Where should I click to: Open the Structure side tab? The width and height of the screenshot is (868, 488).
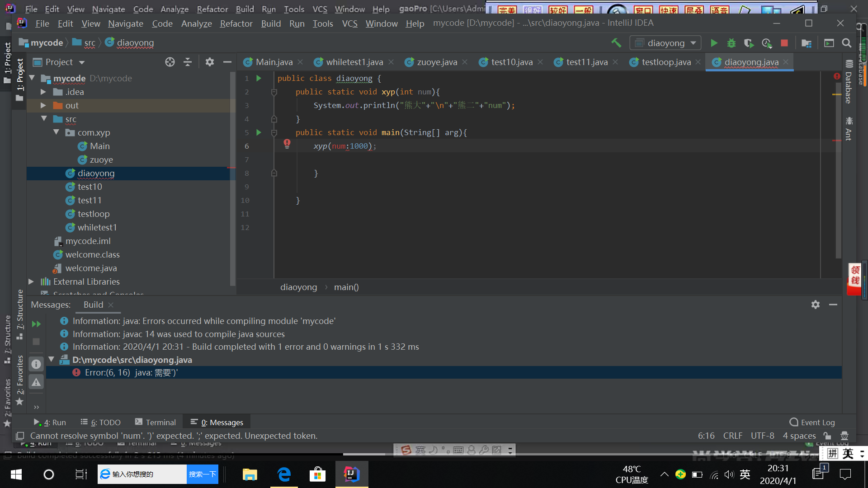pos(19,314)
